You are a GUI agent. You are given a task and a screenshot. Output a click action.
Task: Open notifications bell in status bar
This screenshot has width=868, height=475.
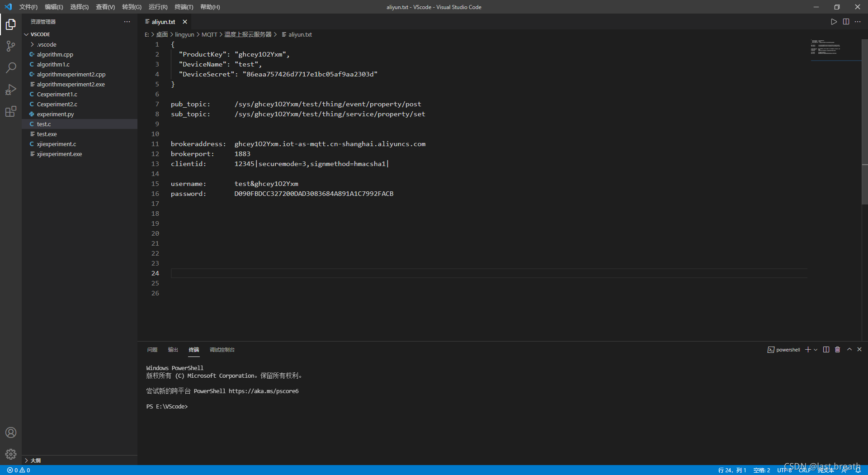click(x=858, y=470)
